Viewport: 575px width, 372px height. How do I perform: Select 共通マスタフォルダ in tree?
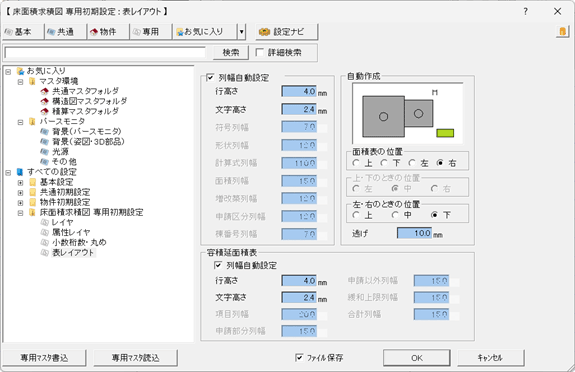pyautogui.click(x=85, y=91)
